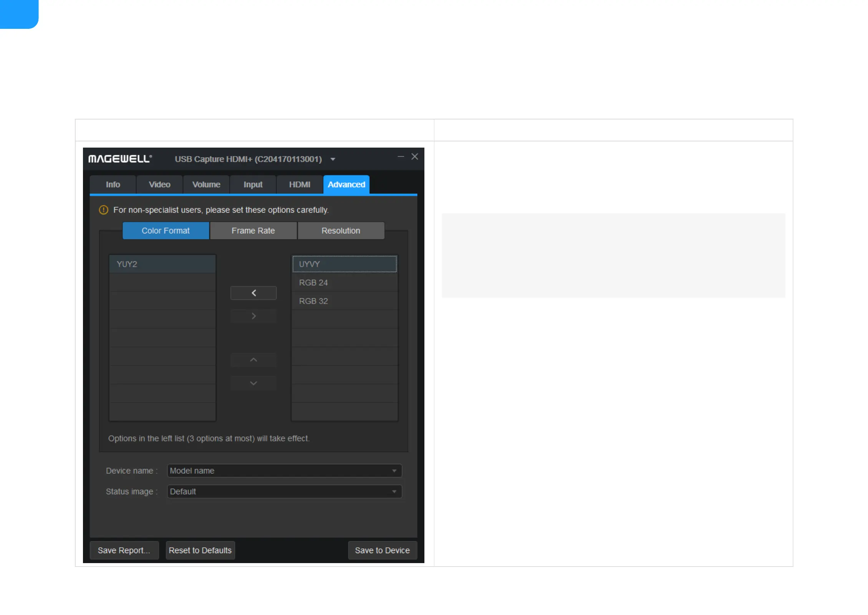Click the left arrow move button
868x615 pixels.
253,293
